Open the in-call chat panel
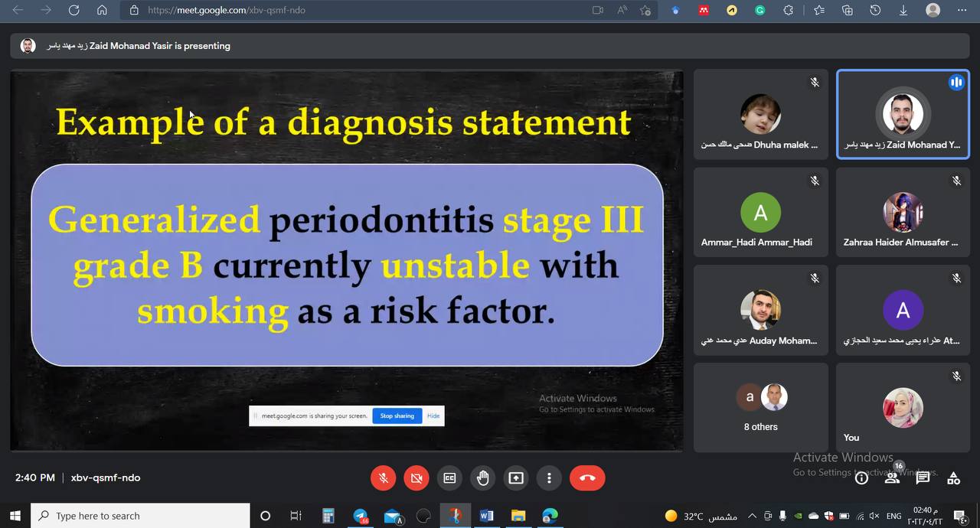Image resolution: width=980 pixels, height=528 pixels. [x=923, y=478]
